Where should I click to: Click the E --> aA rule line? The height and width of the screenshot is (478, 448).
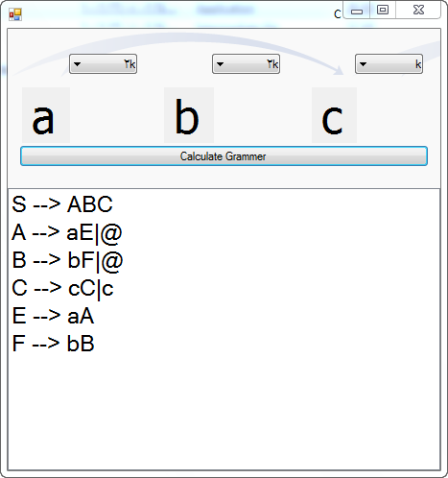(53, 316)
